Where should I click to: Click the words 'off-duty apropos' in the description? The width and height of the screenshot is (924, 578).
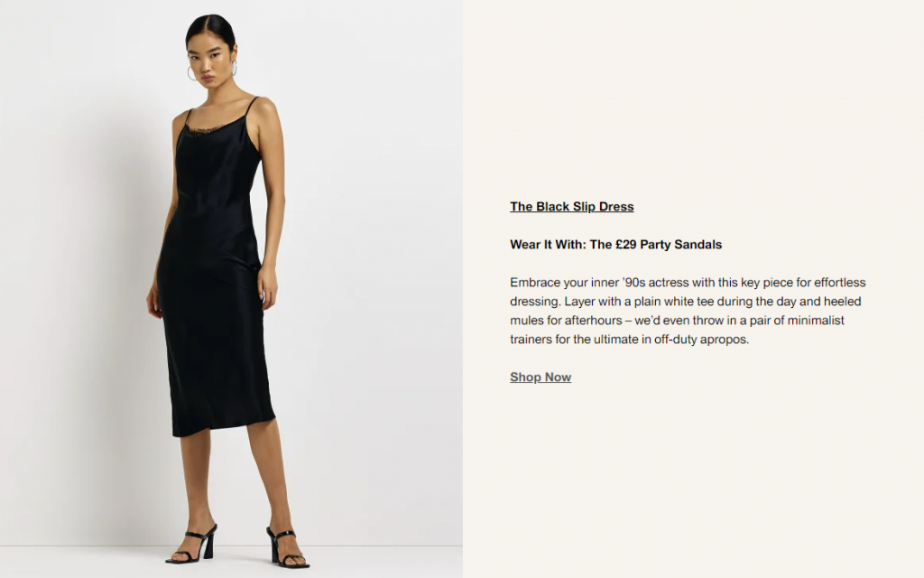coord(701,340)
